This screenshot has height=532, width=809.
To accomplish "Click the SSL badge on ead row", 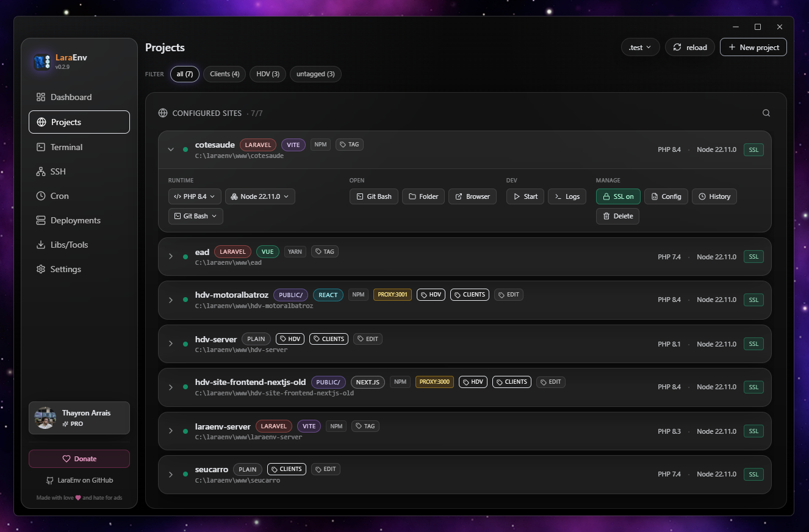I will (x=753, y=257).
